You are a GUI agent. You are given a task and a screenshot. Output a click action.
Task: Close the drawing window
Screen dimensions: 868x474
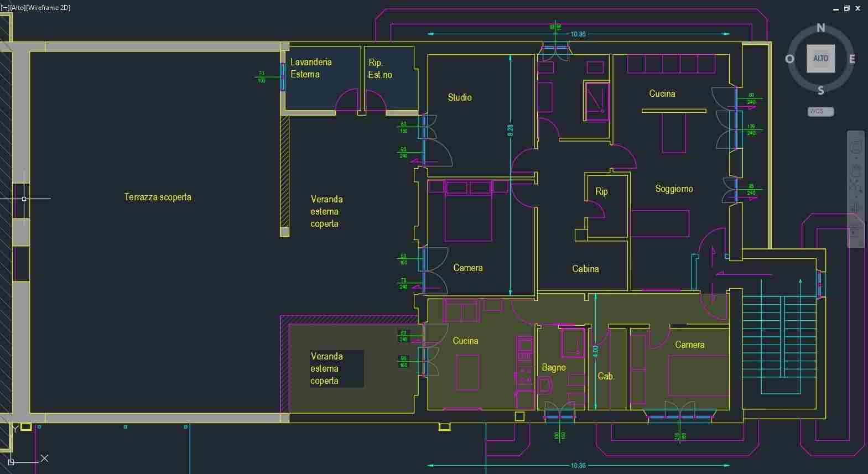(x=858, y=8)
